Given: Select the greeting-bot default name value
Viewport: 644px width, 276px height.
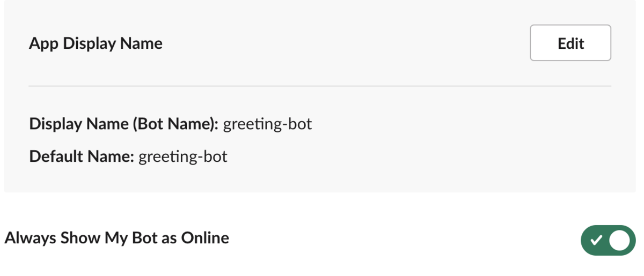Looking at the screenshot, I should [x=183, y=157].
